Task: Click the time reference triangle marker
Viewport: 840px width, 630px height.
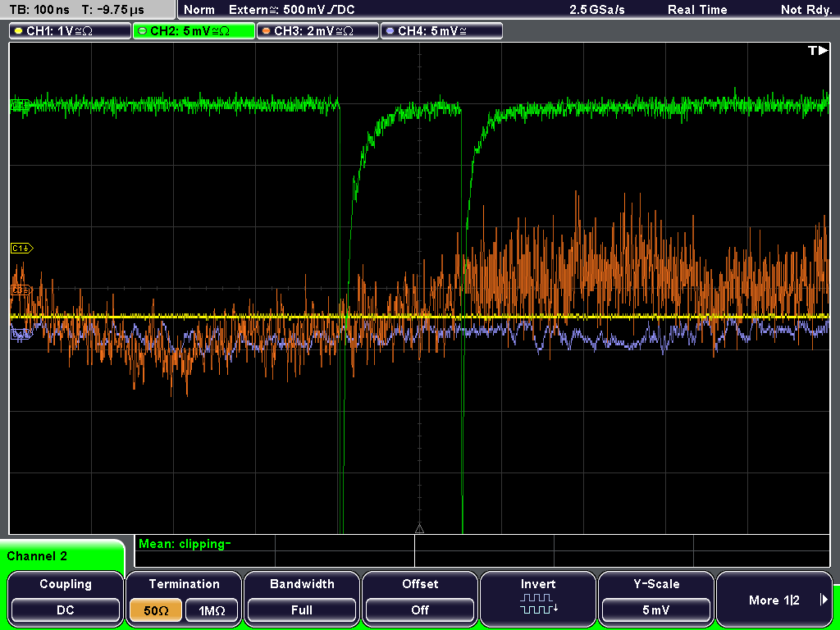Action: click(x=419, y=529)
